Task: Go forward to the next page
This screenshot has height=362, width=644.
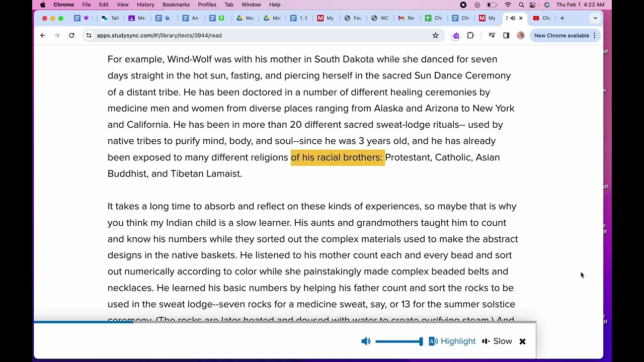Action: [x=57, y=35]
